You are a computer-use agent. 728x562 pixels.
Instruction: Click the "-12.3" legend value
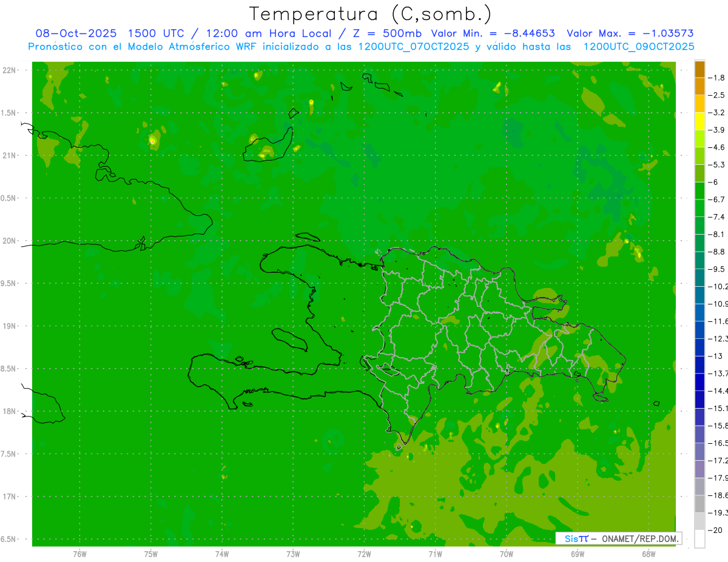point(718,338)
